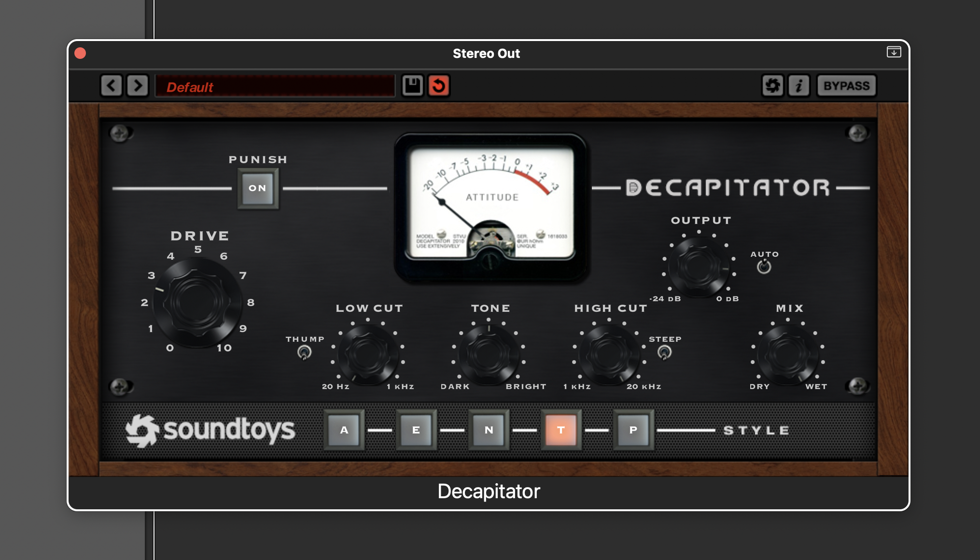Image resolution: width=980 pixels, height=560 pixels.
Task: Select the A style button
Action: point(344,429)
